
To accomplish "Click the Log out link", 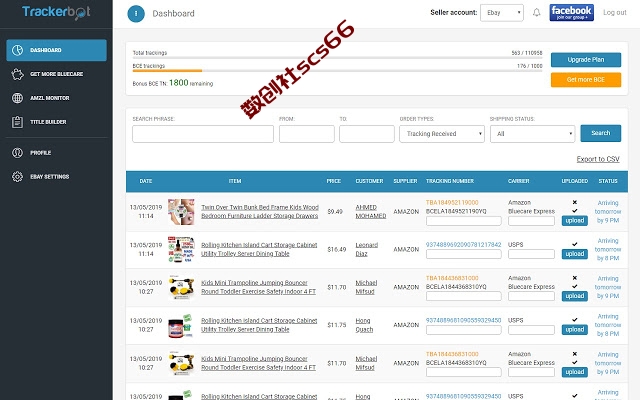I will pos(615,13).
